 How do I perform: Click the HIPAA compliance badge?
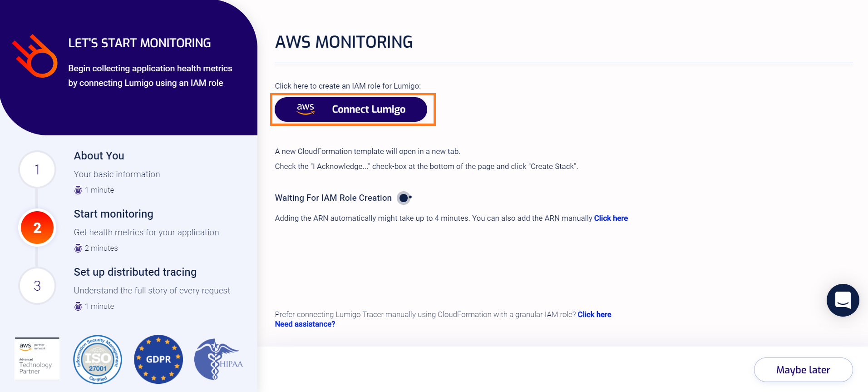(219, 359)
